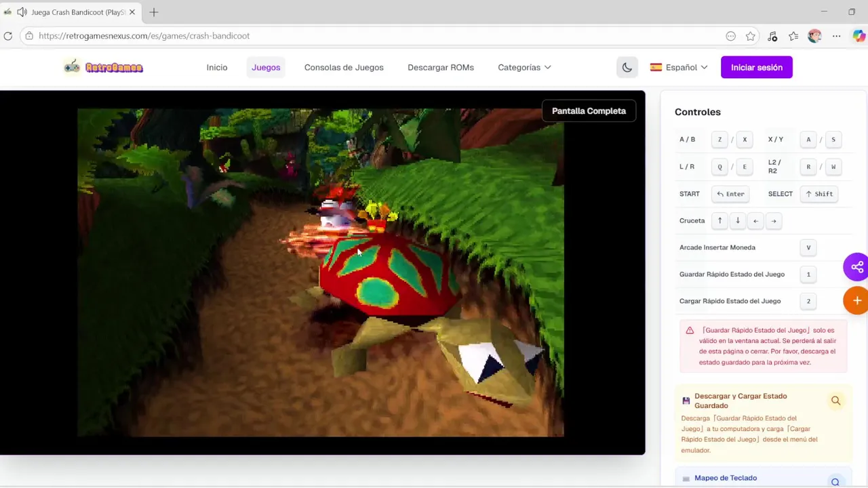Click the browser profile avatar
Screen dimensions: 868x488
[x=814, y=36]
